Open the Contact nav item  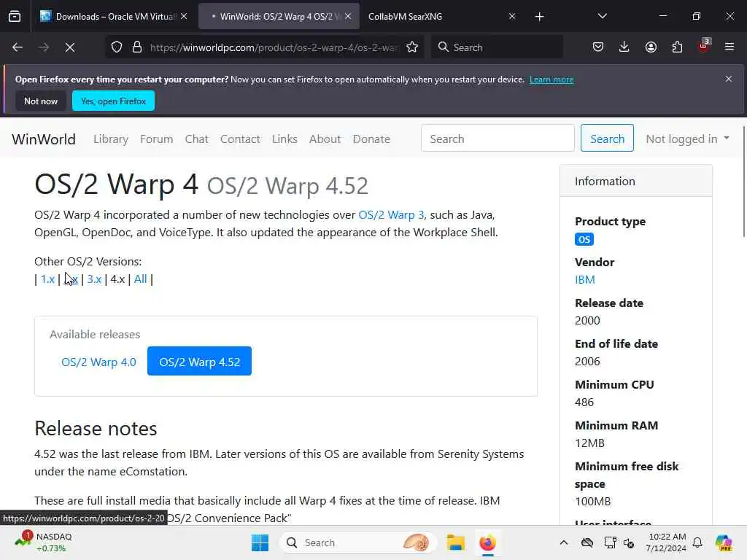coord(240,139)
